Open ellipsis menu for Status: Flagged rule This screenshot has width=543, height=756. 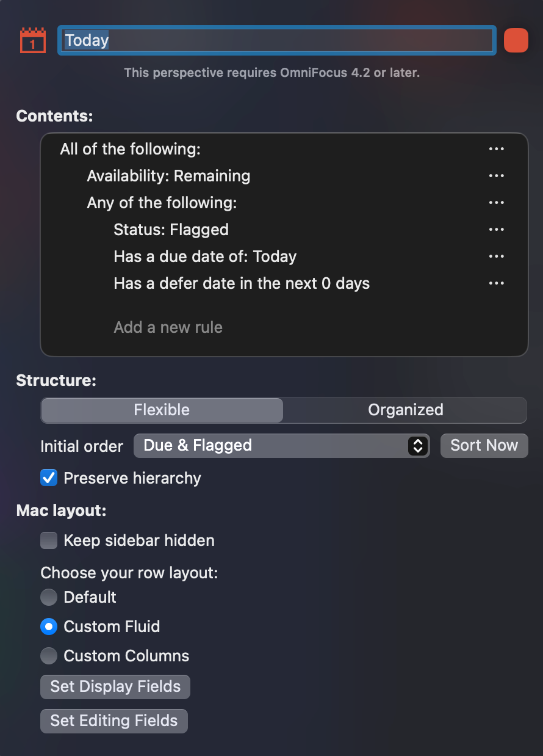coord(497,230)
